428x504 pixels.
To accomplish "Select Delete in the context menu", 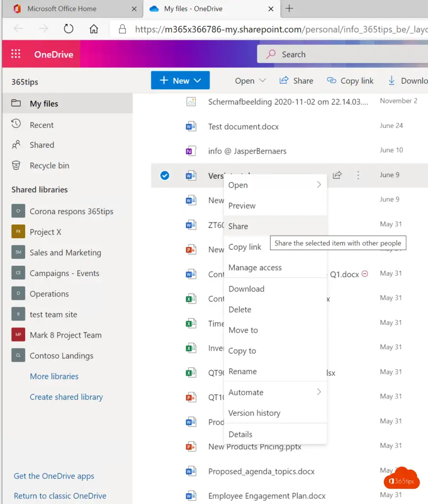I will tap(275, 310).
